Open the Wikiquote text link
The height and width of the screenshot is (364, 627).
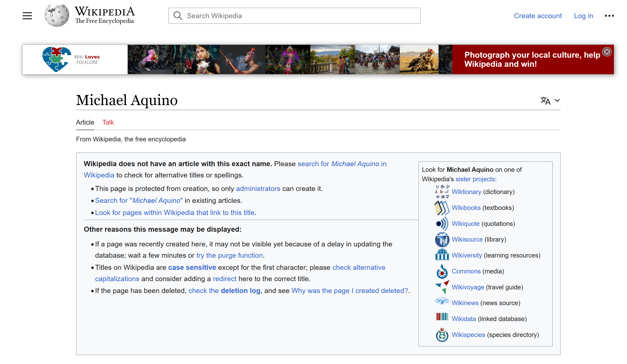click(465, 223)
